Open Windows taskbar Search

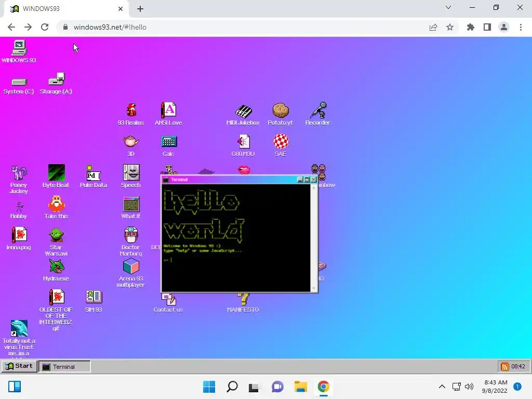[x=232, y=387]
